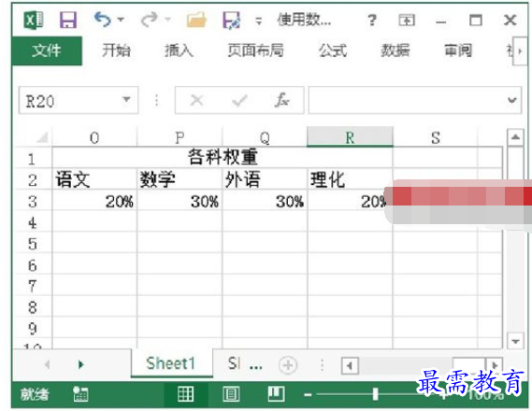Switch to Page Layout view

[231, 394]
